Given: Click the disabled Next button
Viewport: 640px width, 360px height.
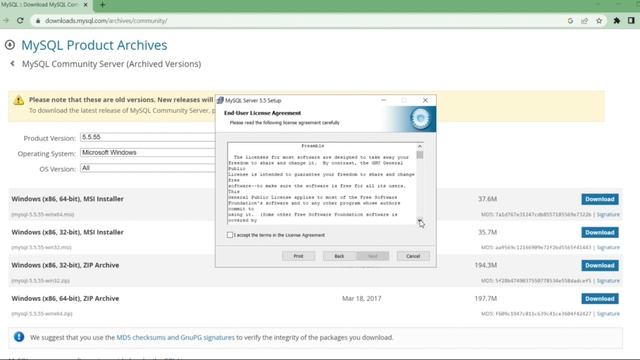Looking at the screenshot, I should click(x=373, y=256).
